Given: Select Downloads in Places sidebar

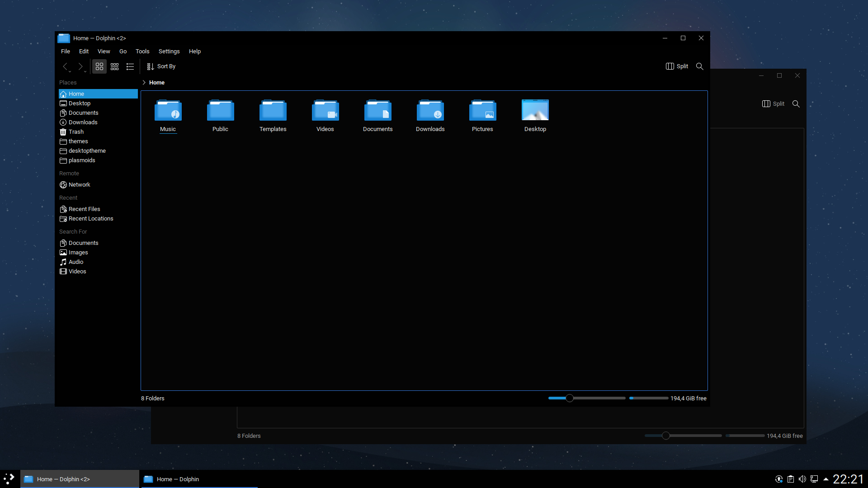Looking at the screenshot, I should point(98,122).
